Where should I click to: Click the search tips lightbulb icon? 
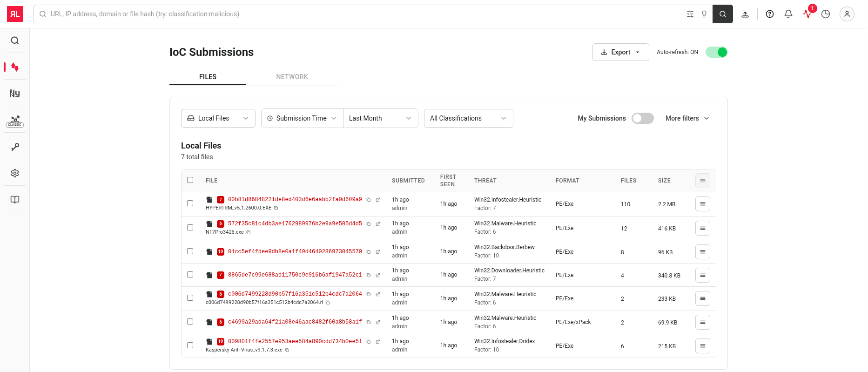[704, 14]
